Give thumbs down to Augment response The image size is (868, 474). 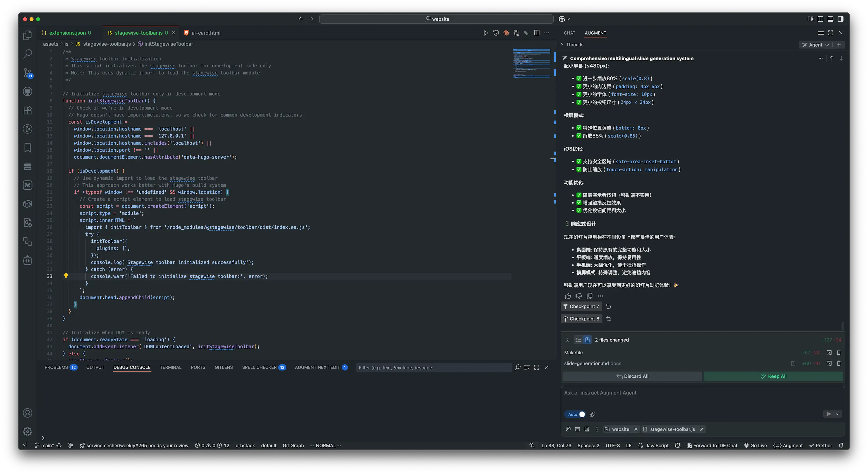coord(579,296)
